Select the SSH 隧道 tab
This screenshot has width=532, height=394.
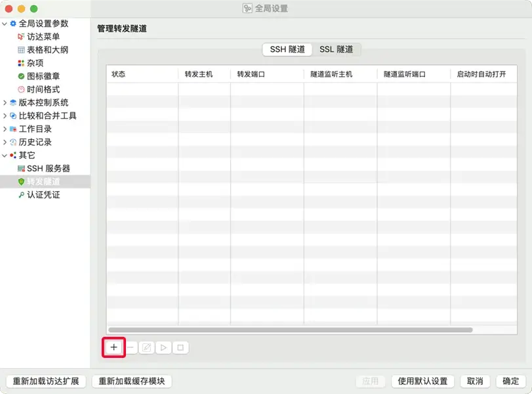[287, 49]
